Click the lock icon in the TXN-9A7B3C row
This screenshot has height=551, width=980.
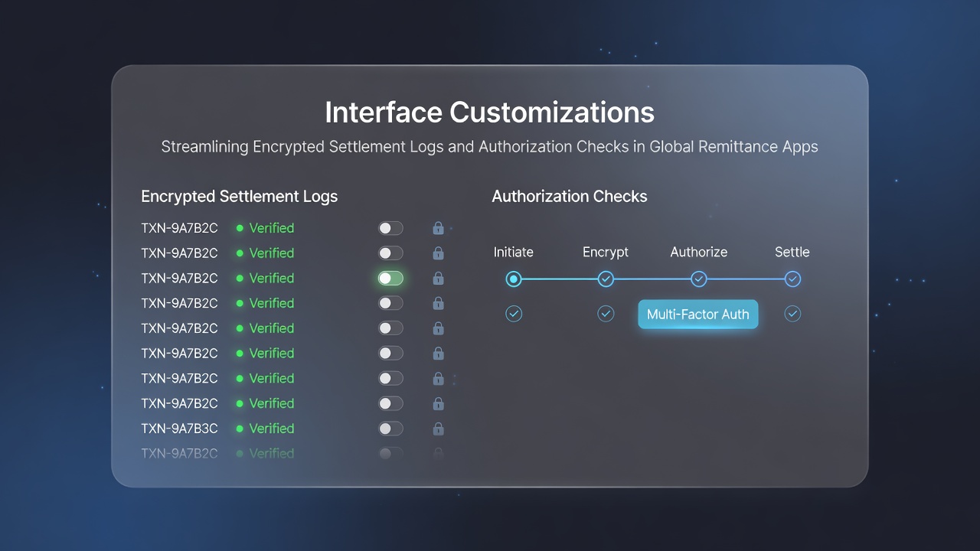438,429
